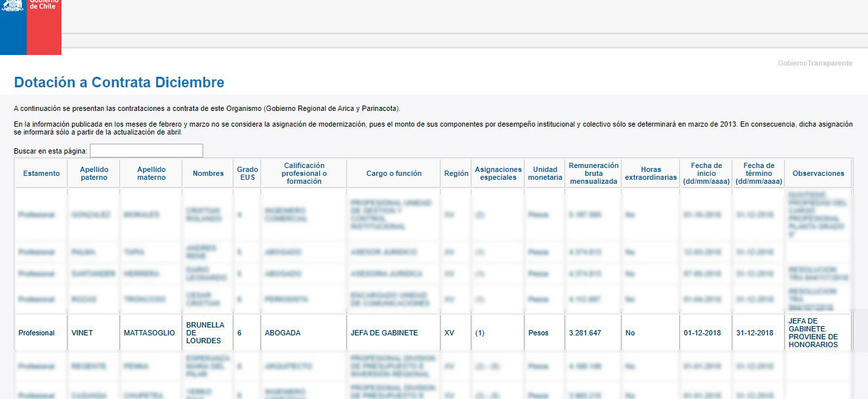Sort by the Estamento column header
Viewport: 868px width, 399px height.
point(41,173)
